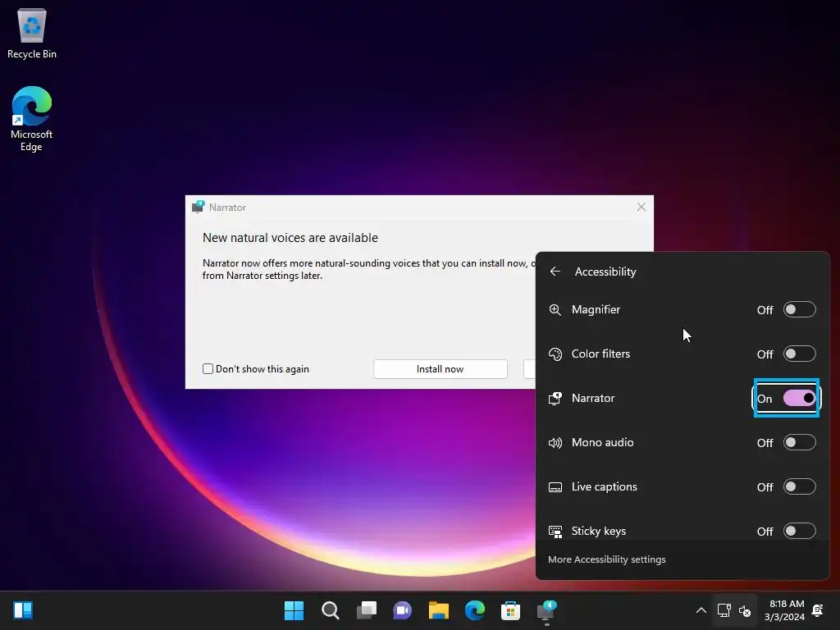Click the Color filters palette icon
Screen dimensions: 840x630
pos(555,354)
